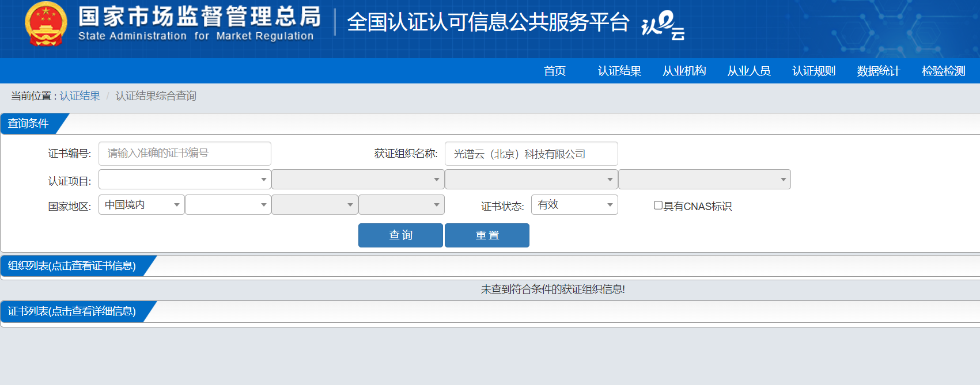This screenshot has height=385, width=980.
Task: Click the 认证云 cloud logo icon
Action: (663, 25)
